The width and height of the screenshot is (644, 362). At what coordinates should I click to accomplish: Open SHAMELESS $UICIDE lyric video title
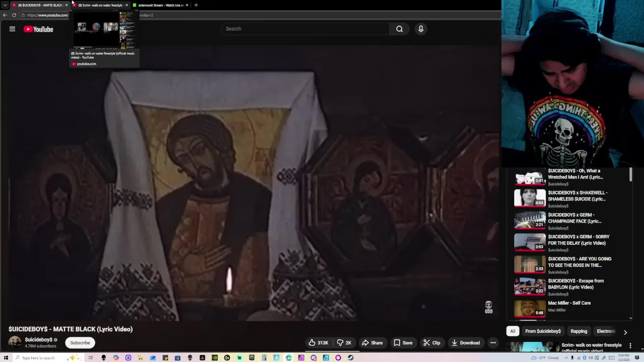tap(578, 196)
